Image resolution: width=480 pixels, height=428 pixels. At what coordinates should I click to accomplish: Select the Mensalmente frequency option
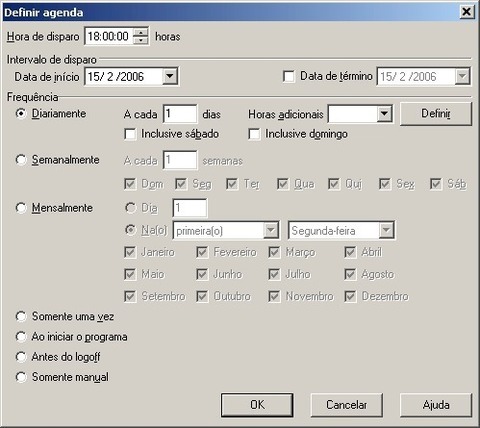tap(21, 208)
